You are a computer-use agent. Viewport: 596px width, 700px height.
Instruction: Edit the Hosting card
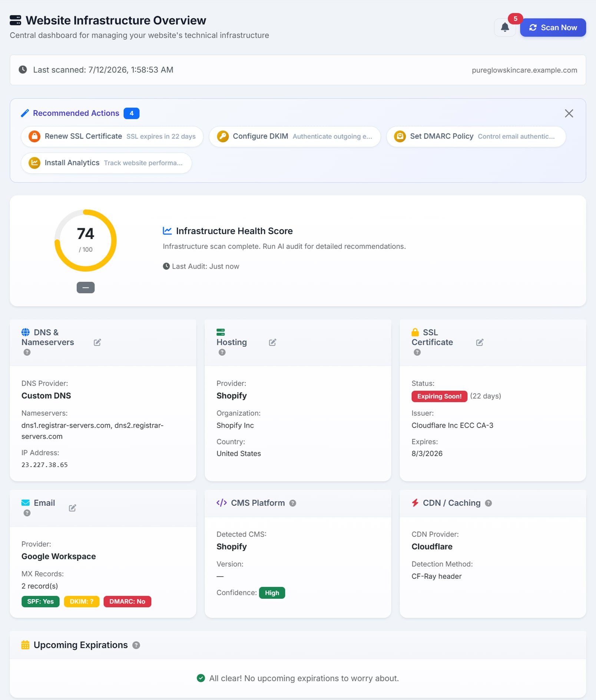[x=272, y=342]
